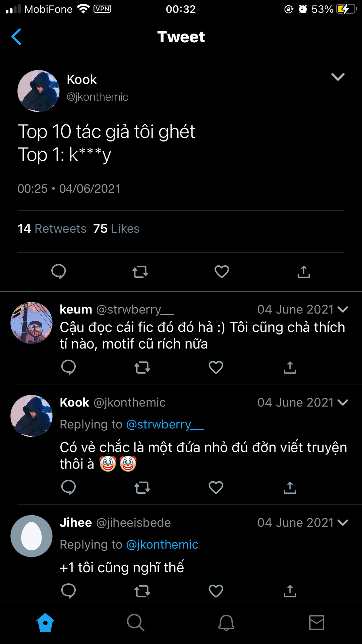Share the main tweet

(x=303, y=272)
